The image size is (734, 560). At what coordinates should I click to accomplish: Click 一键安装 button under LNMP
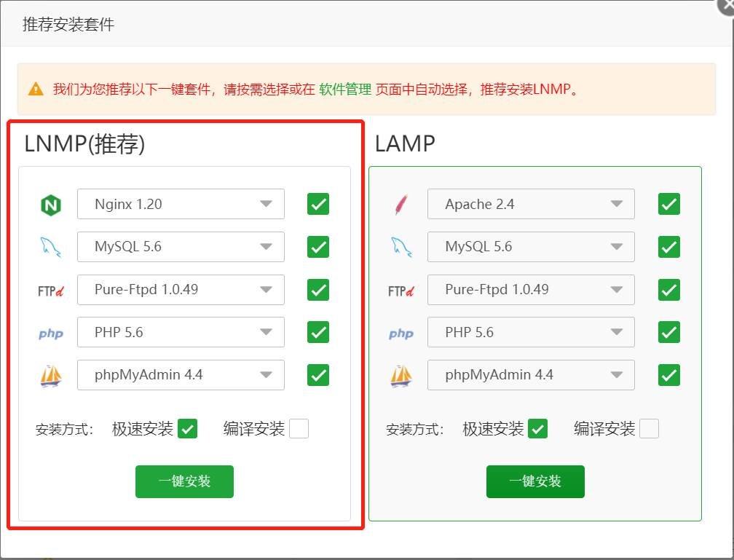(184, 481)
